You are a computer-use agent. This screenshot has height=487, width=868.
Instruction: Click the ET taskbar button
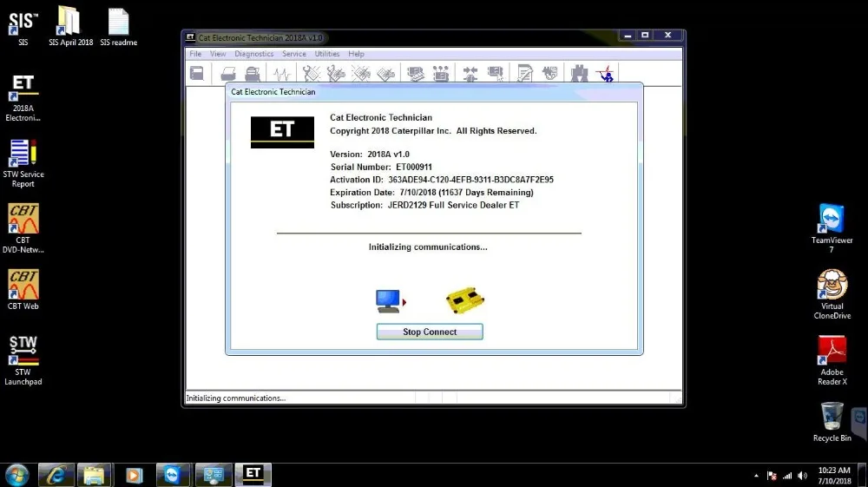(253, 475)
